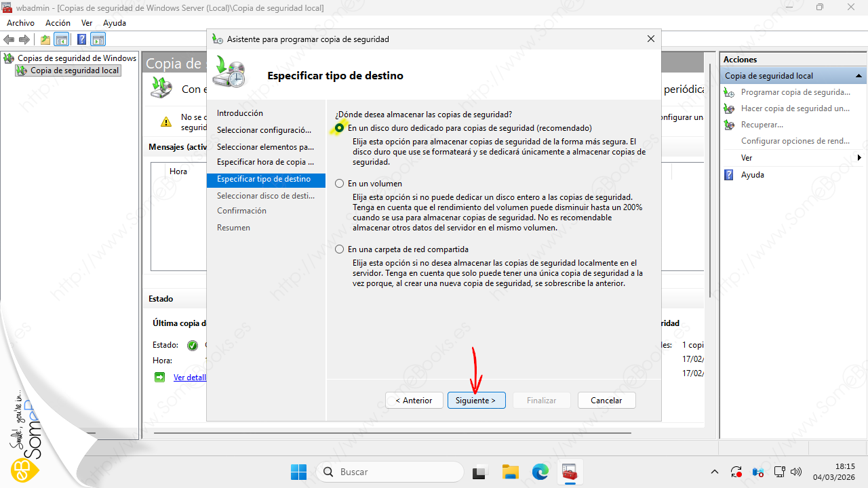Toggle the show/hide console tree toolbar icon

pyautogui.click(x=62, y=39)
